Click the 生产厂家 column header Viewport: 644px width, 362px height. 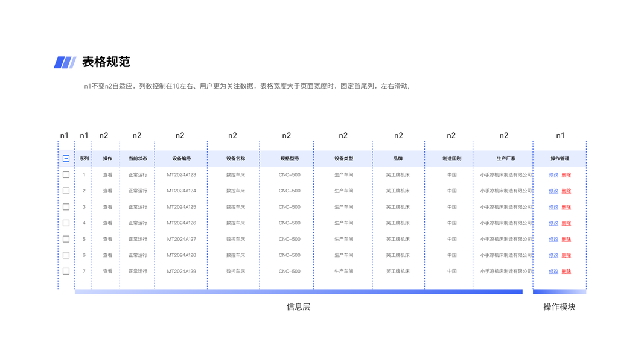tap(506, 159)
